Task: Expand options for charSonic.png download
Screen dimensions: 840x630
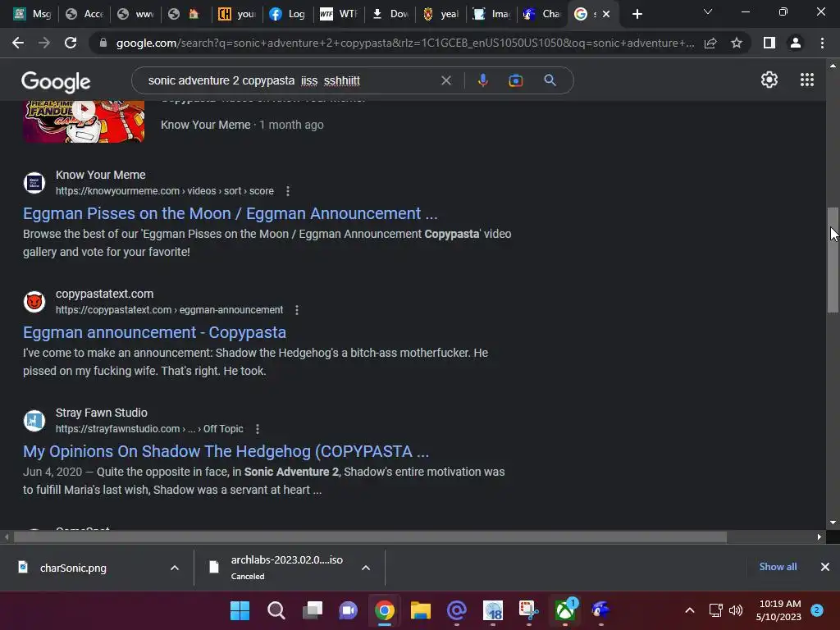Action: pyautogui.click(x=175, y=568)
